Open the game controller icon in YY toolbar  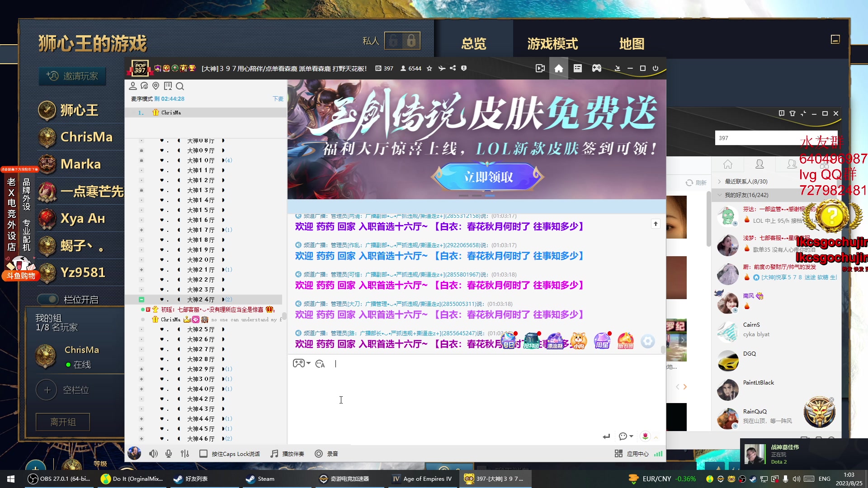(x=597, y=68)
